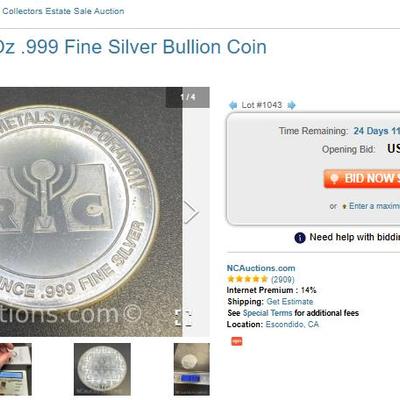This screenshot has width=400, height=400.
Task: Click the star rating for NCAuctions.com
Action: 247,279
